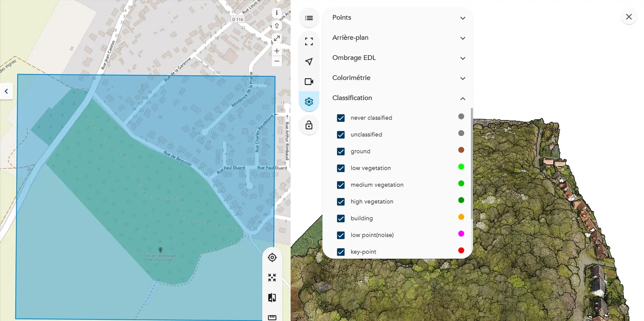Screen dimensions: 644x321
Task: Click the magenta low point(noise) color dot
Action: 461,234
